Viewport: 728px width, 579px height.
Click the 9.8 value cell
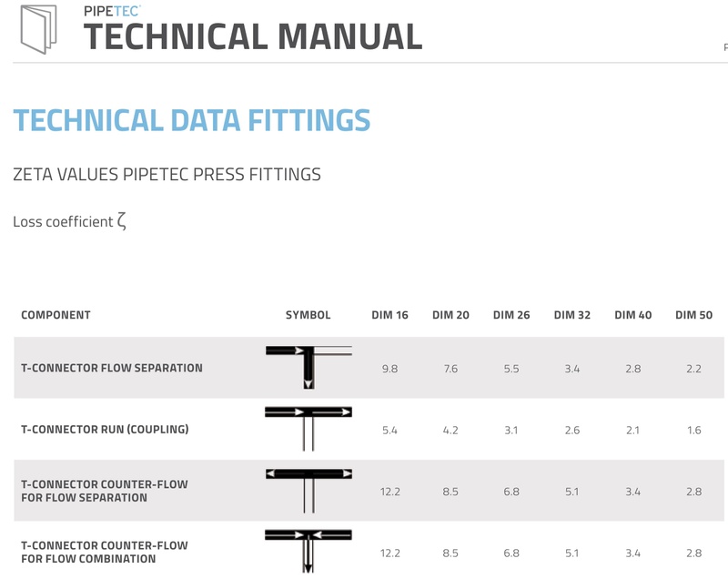point(389,369)
